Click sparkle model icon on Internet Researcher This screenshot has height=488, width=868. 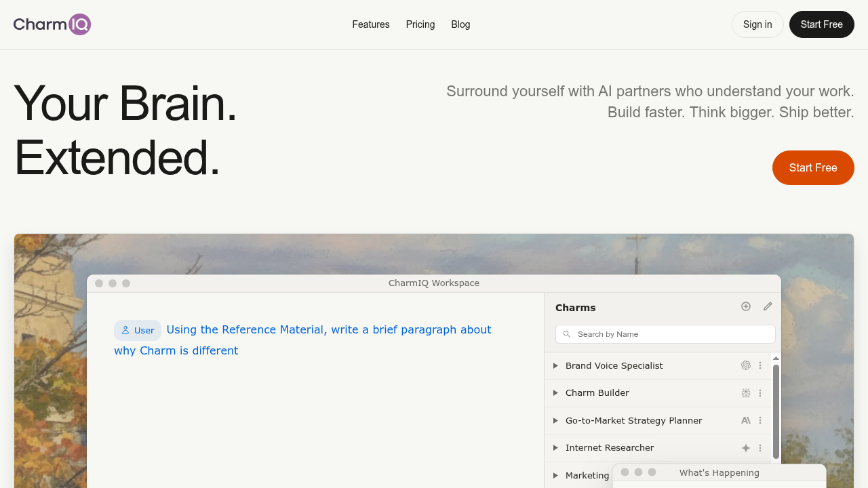pos(746,448)
